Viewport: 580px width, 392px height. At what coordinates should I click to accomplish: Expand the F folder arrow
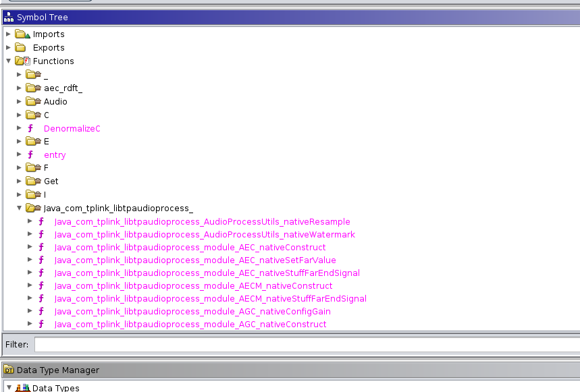[x=19, y=168]
